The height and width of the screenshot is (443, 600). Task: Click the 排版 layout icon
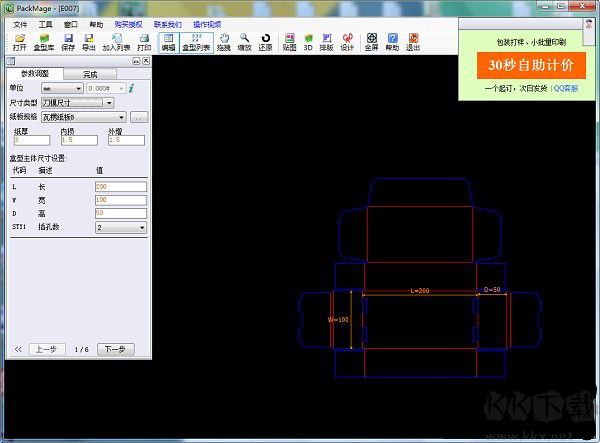326,41
